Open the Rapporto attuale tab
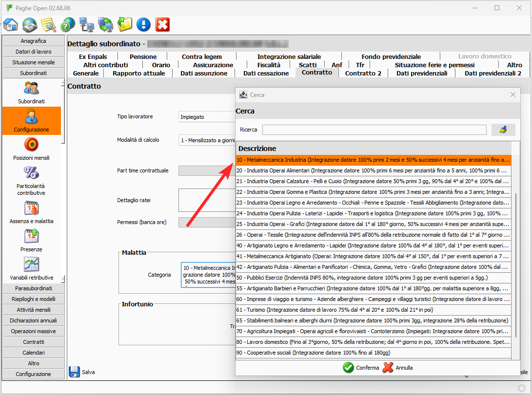This screenshot has height=395, width=532. pos(138,74)
